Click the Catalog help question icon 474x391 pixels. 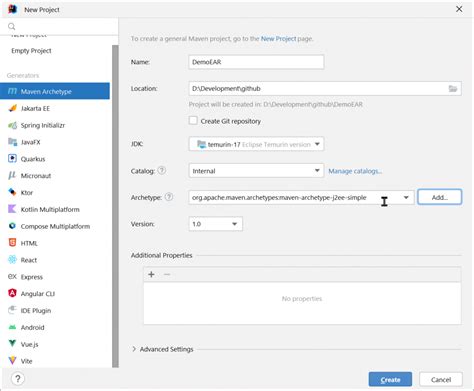[162, 171]
